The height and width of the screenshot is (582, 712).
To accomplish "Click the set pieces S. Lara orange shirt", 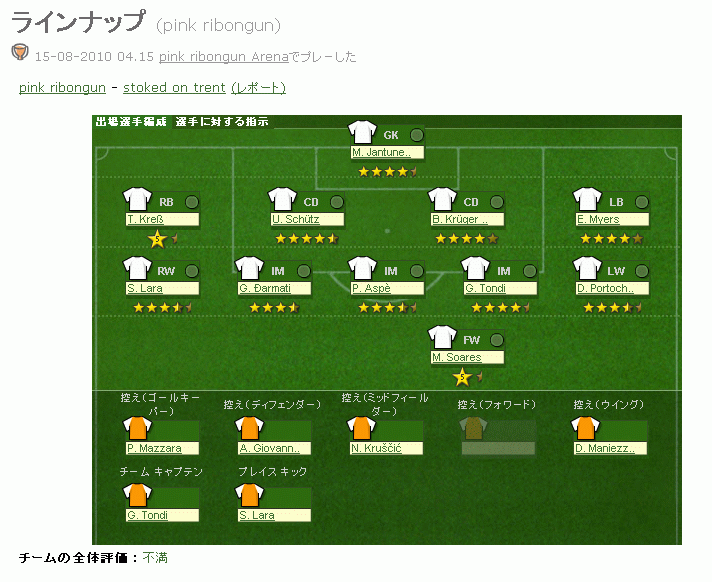I will [x=250, y=495].
